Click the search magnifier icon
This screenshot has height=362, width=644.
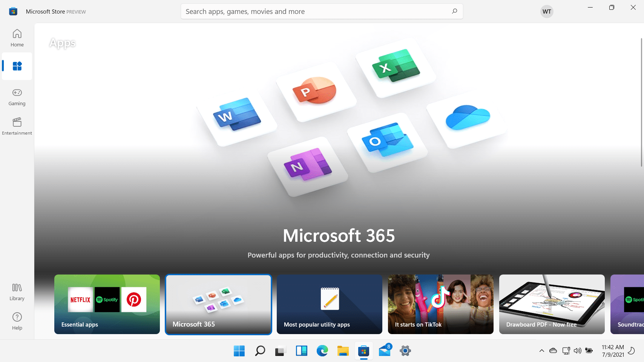454,11
